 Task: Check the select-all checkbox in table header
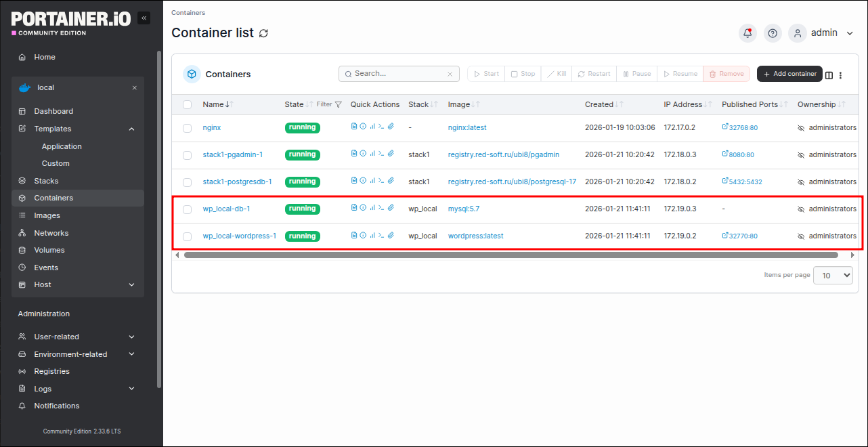188,105
